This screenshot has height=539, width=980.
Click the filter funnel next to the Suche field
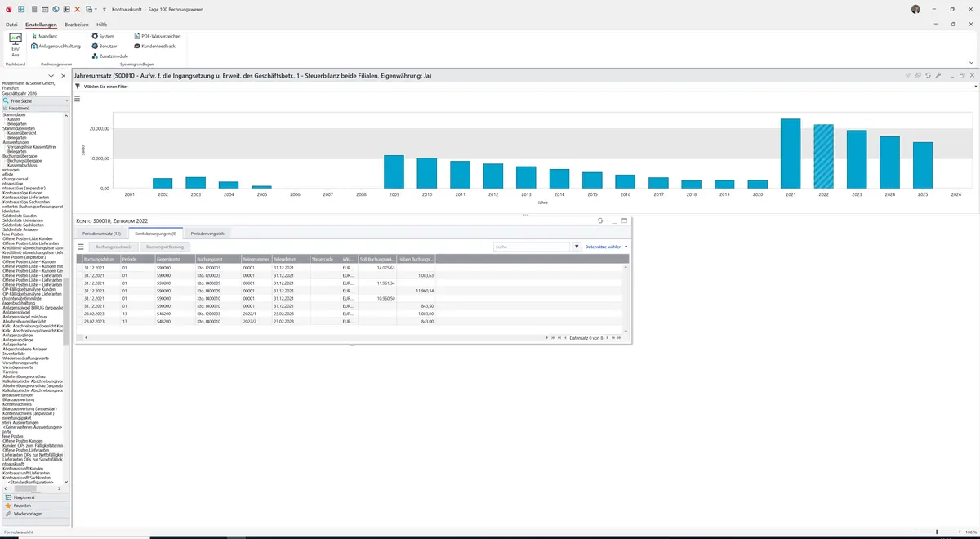pos(577,246)
